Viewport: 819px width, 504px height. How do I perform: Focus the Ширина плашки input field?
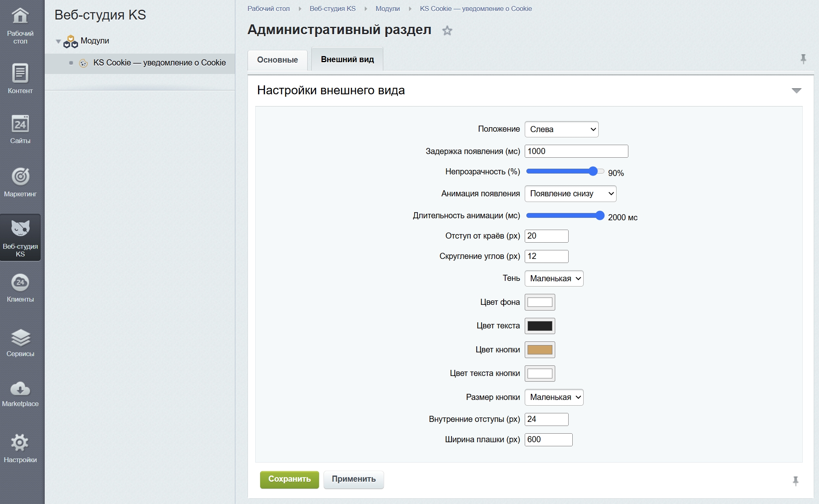click(548, 439)
